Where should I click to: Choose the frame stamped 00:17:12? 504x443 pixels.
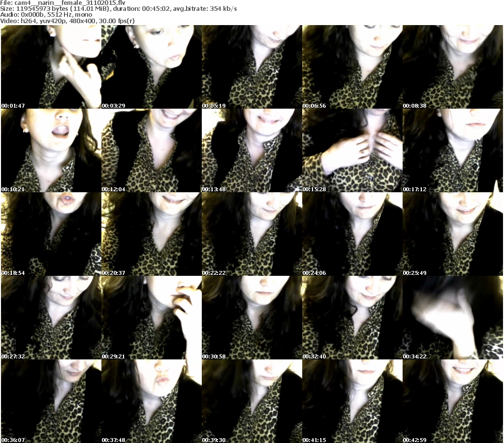click(453, 150)
